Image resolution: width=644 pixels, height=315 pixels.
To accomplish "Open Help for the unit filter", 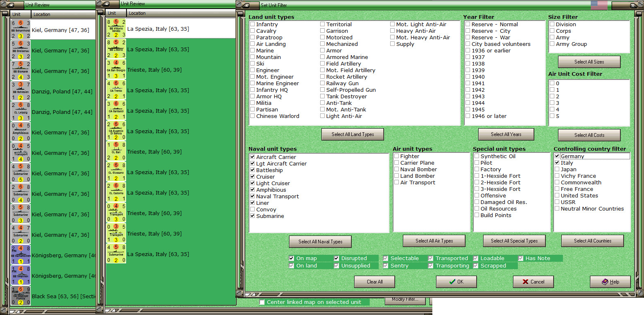I will (x=610, y=282).
